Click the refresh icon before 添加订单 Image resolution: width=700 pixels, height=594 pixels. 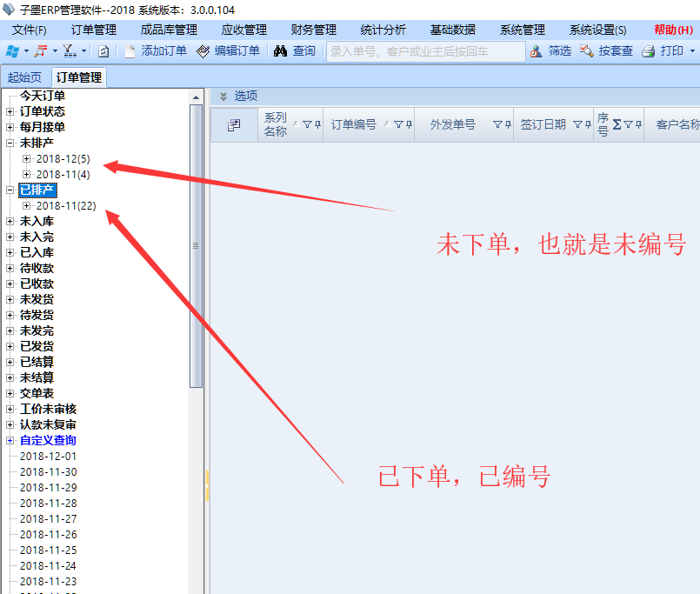[x=103, y=51]
